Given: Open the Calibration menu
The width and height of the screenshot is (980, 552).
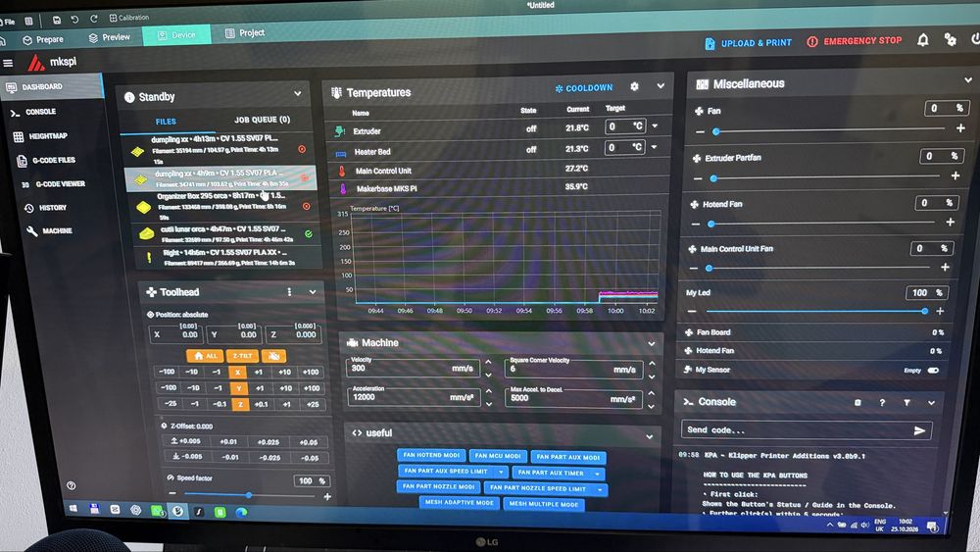Looking at the screenshot, I should pos(129,18).
